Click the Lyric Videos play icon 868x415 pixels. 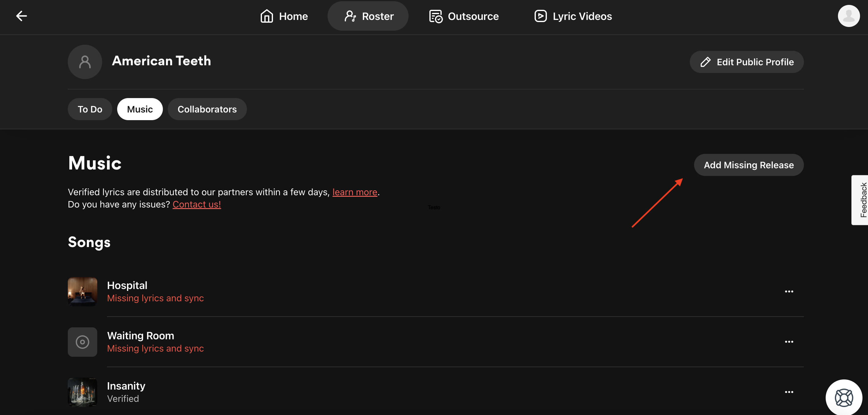(x=540, y=16)
